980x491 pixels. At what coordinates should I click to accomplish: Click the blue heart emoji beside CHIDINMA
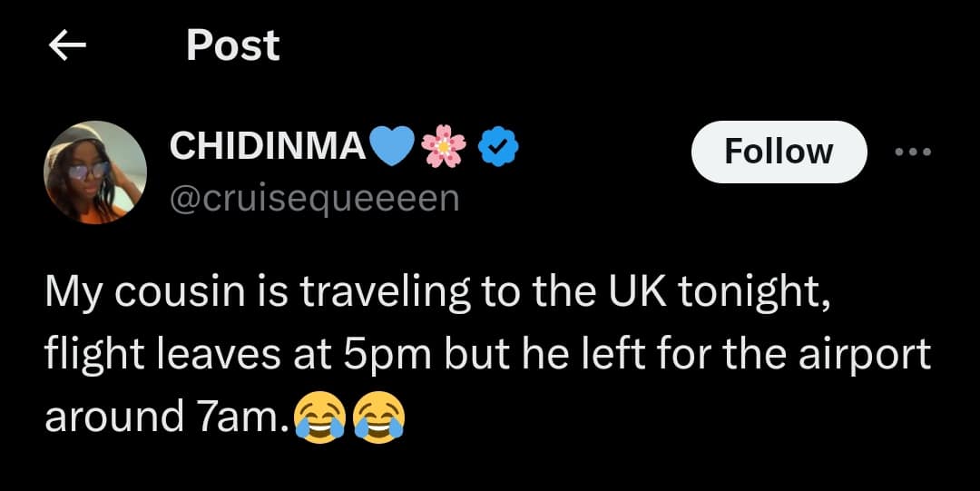394,145
